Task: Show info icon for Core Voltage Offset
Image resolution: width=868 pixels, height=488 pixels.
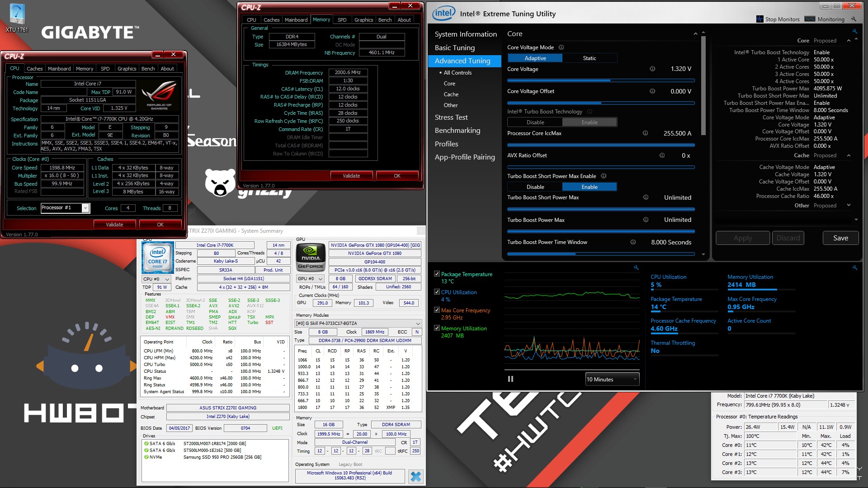Action: pyautogui.click(x=652, y=91)
